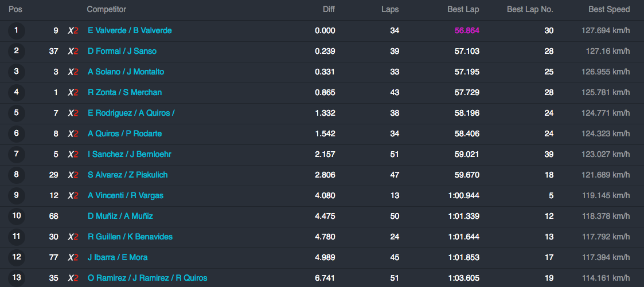Select the position 10 circle badge
Image resolution: width=644 pixels, height=287 pixels.
click(x=17, y=216)
